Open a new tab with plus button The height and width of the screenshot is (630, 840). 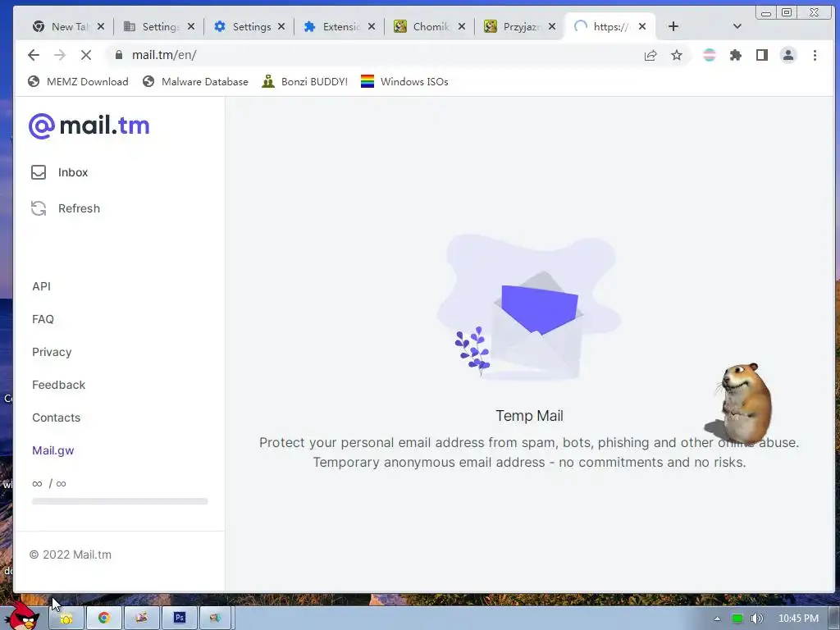(673, 27)
